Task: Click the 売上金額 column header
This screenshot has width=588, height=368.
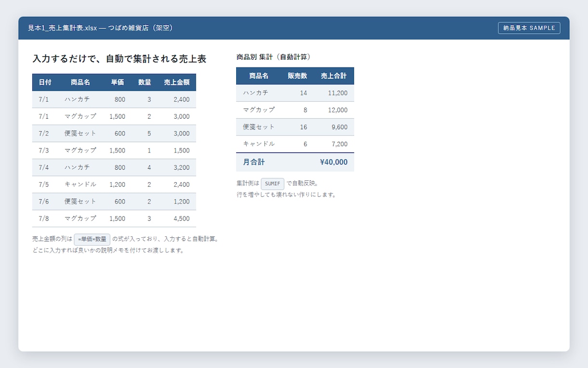Action: coord(177,82)
